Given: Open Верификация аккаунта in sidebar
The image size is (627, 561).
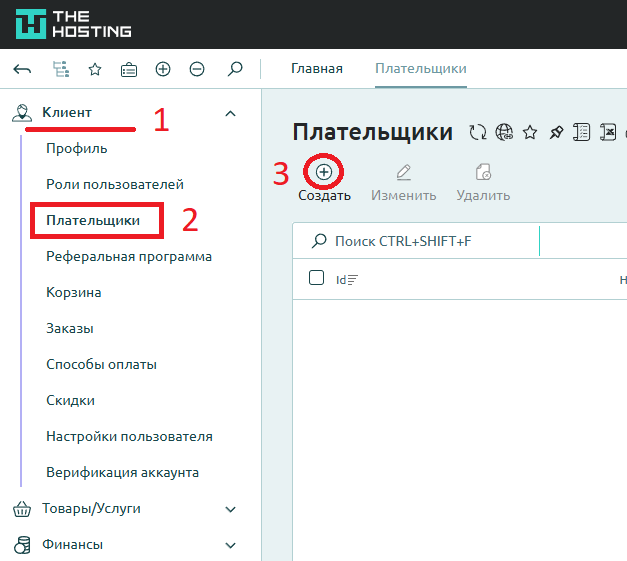Looking at the screenshot, I should click(122, 473).
